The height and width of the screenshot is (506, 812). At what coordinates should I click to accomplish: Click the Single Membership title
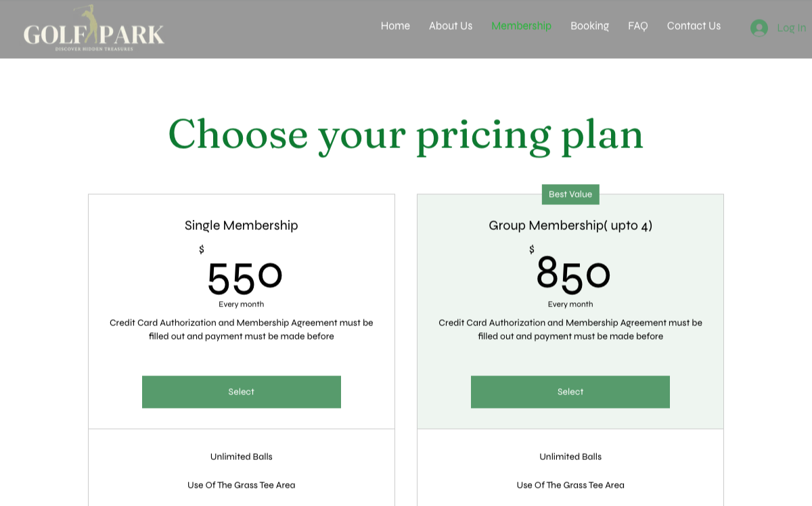242,225
